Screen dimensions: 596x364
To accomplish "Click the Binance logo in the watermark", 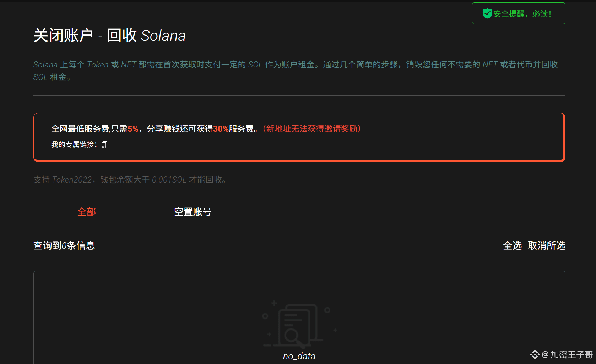I will [x=535, y=354].
